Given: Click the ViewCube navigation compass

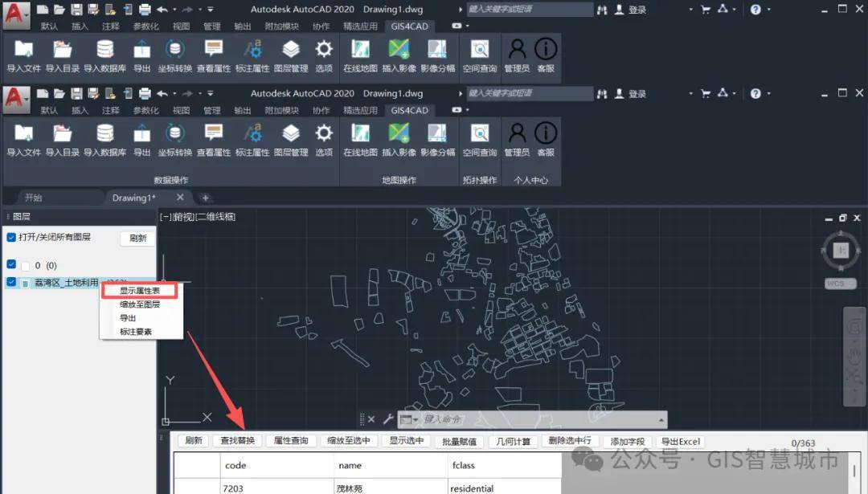Looking at the screenshot, I should [841, 250].
